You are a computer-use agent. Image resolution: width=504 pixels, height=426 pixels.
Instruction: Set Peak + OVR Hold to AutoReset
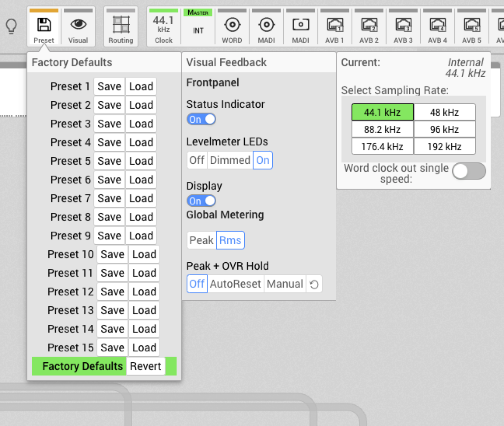point(235,284)
